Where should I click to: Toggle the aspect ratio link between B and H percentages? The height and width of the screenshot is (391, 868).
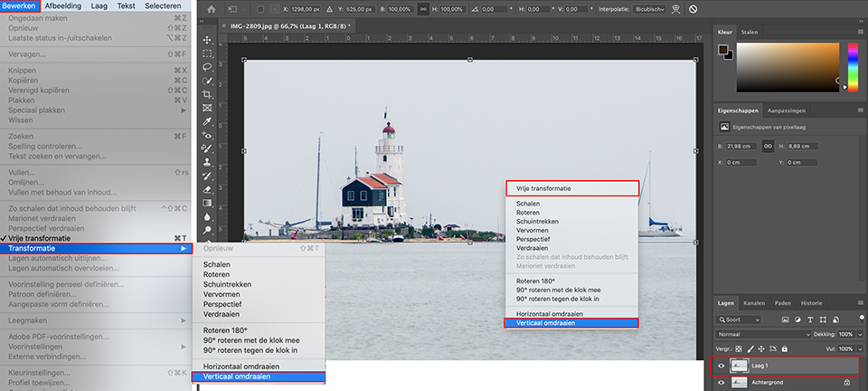click(x=423, y=9)
